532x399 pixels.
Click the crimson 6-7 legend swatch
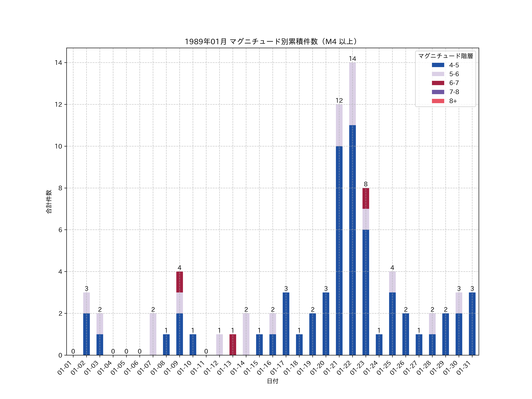(x=438, y=83)
